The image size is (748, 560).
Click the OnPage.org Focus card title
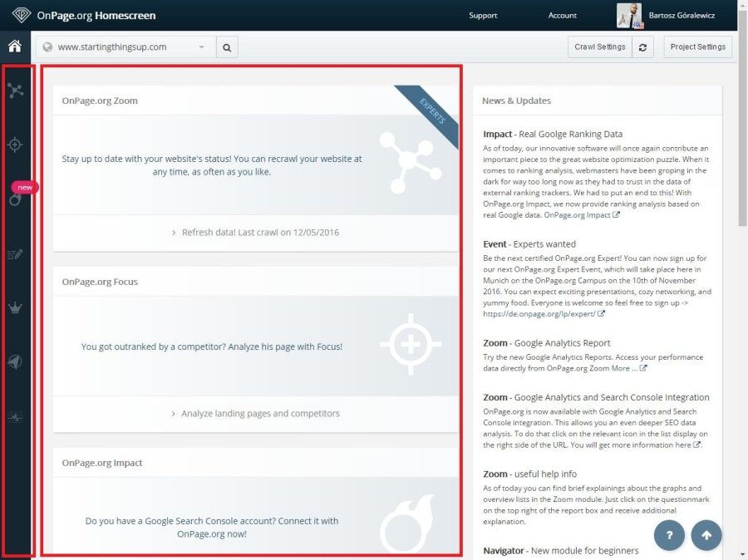click(100, 282)
